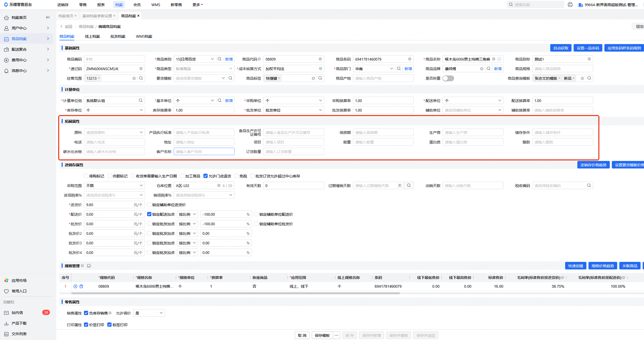Click the 客户名称 input field
This screenshot has width=644, height=340.
pos(204,151)
